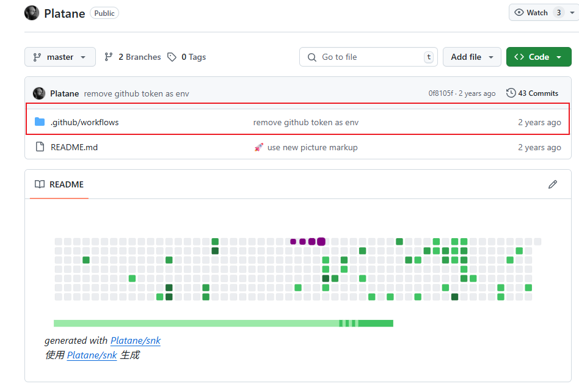This screenshot has width=579, height=392.
Task: Open Platane/snk link after 'generated with'
Action: click(136, 340)
